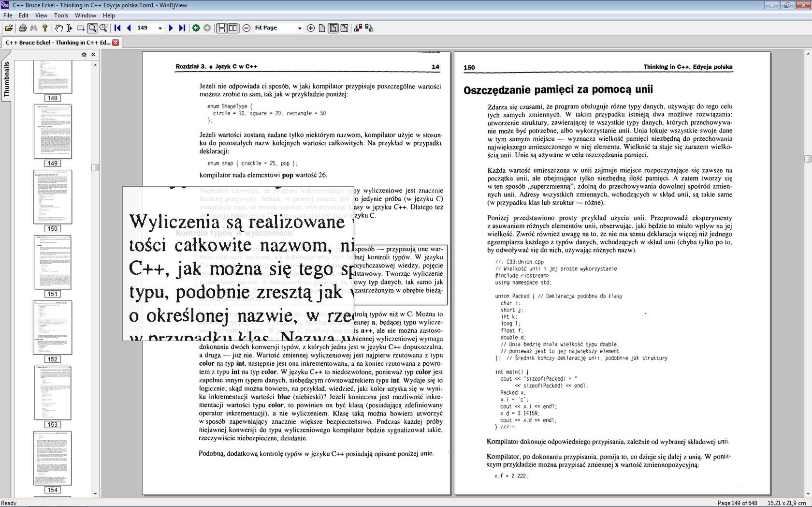This screenshot has height=507, width=812.
Task: Select page 150 thumbnail
Action: [53, 201]
